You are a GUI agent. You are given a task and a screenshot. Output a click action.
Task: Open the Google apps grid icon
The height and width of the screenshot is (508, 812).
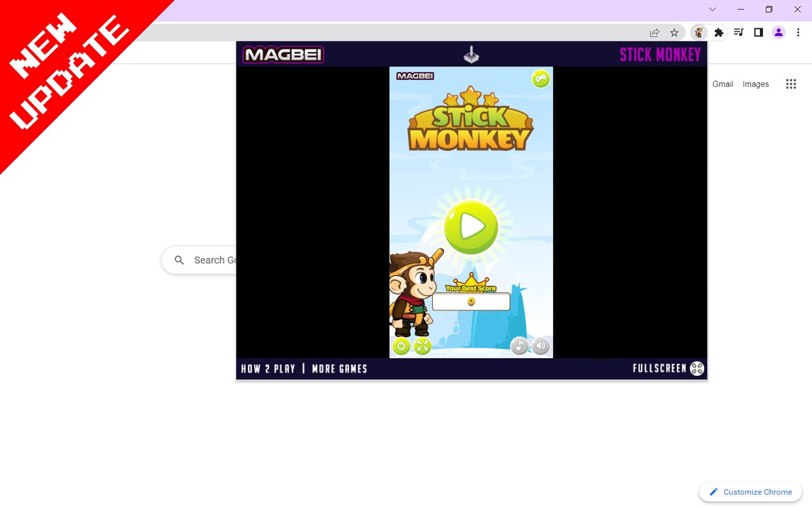point(790,84)
